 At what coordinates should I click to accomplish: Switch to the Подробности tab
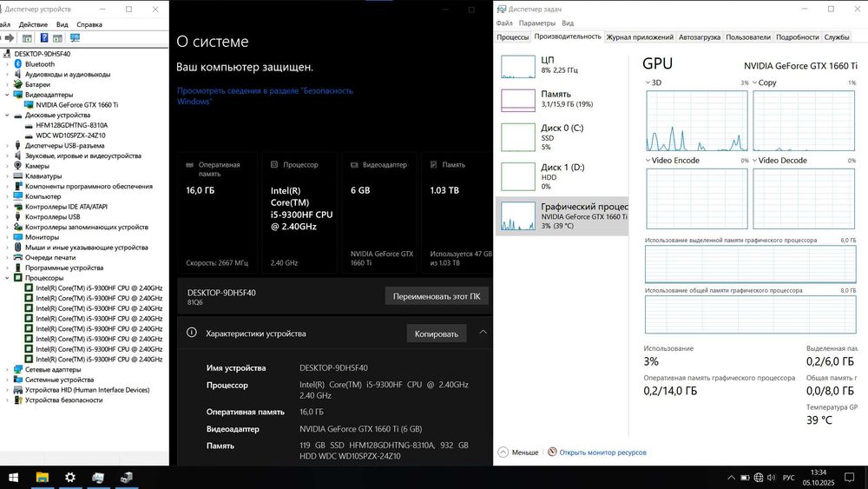point(797,37)
